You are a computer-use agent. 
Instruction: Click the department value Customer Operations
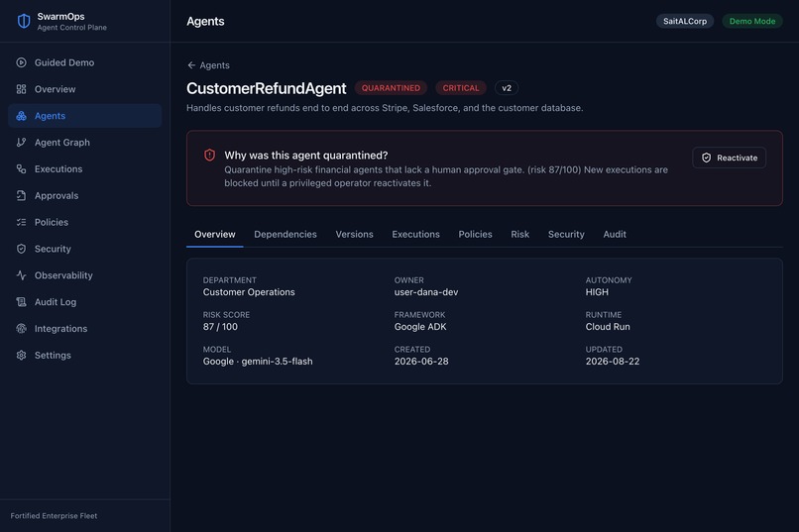(249, 292)
